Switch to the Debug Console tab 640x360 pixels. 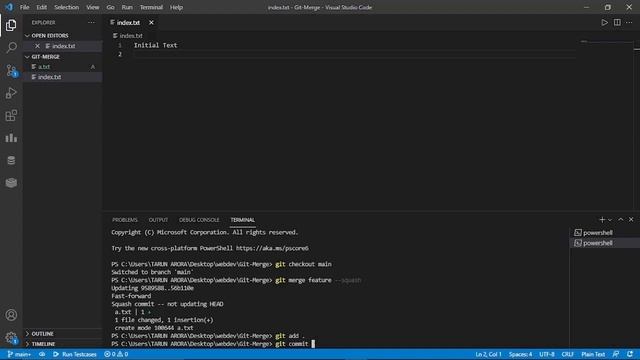[x=199, y=220]
